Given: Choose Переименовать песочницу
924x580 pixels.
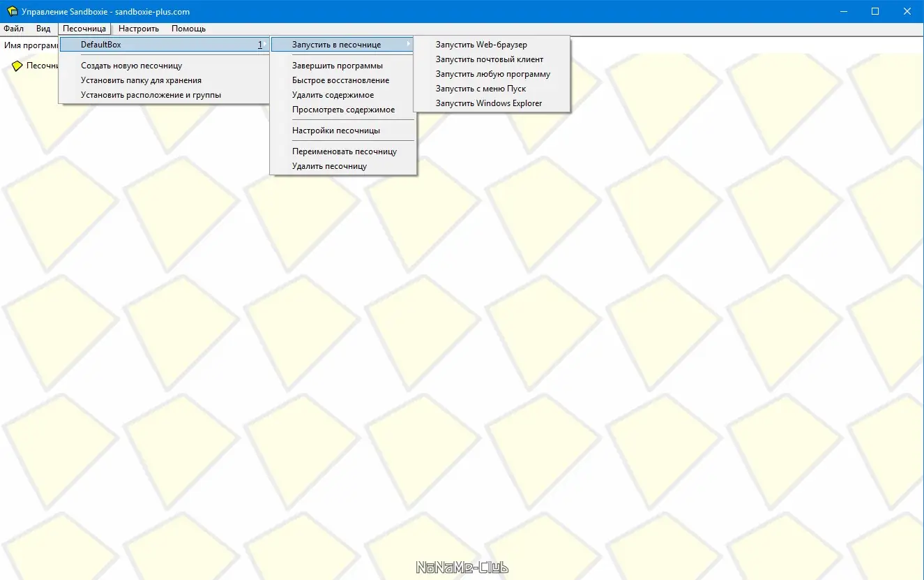Looking at the screenshot, I should coord(343,151).
